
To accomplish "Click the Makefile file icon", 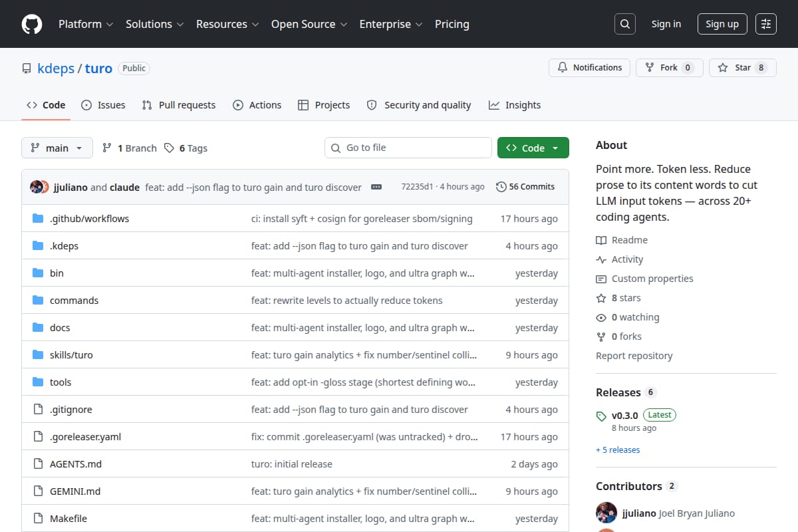I will [x=38, y=518].
